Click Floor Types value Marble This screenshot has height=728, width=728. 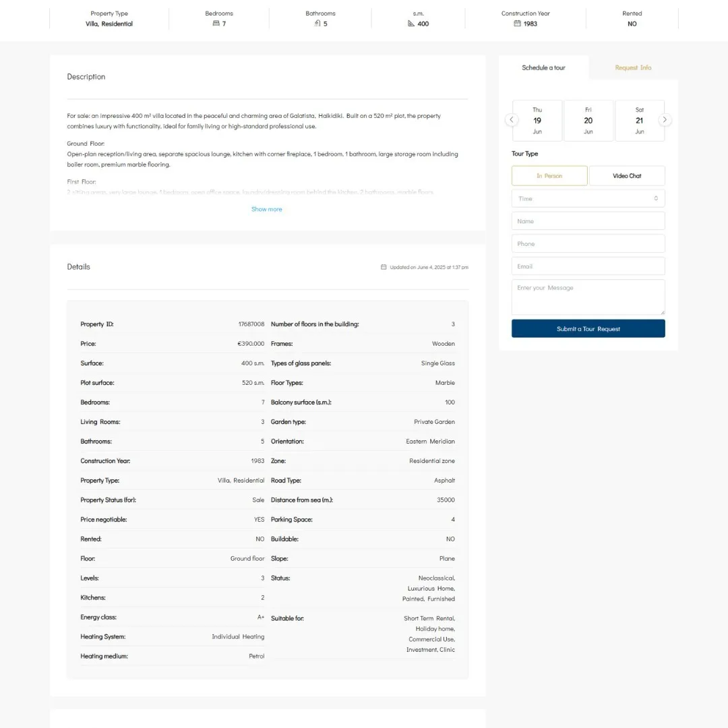click(446, 383)
